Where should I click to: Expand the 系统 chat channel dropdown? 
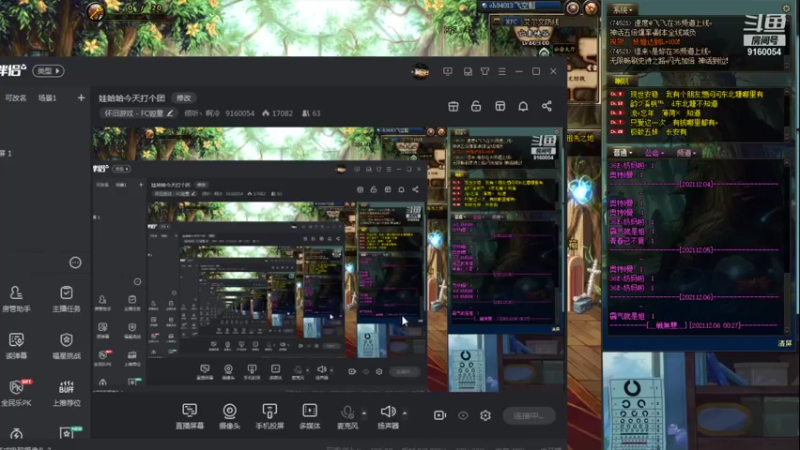[x=623, y=10]
